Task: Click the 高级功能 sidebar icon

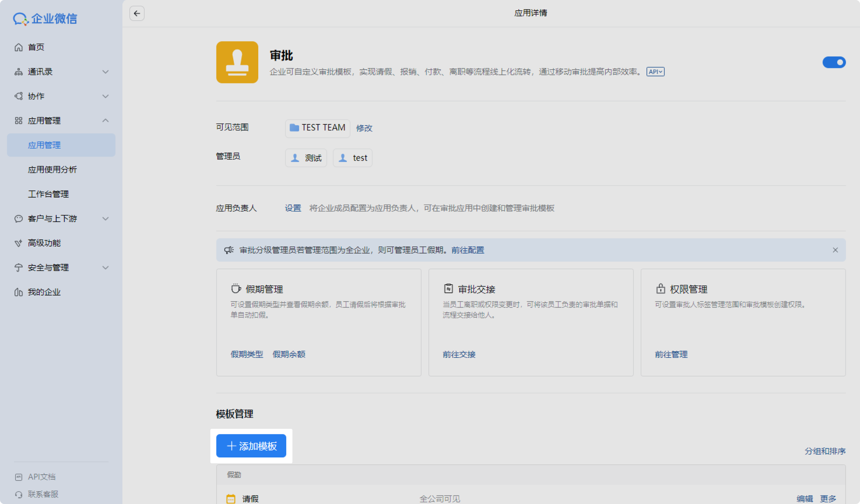Action: 19,243
